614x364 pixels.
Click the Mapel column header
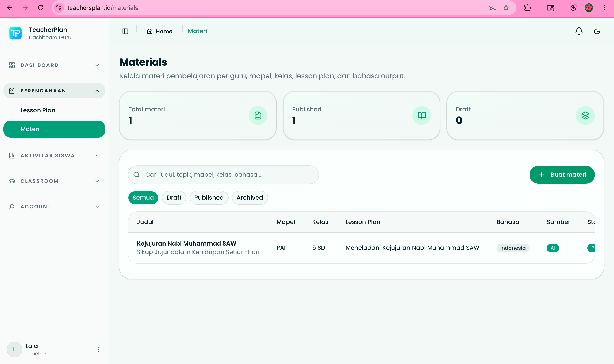[285, 222]
